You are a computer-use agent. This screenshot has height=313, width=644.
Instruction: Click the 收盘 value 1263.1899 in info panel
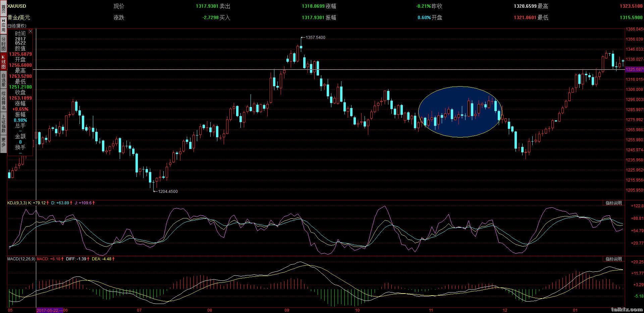(x=20, y=98)
